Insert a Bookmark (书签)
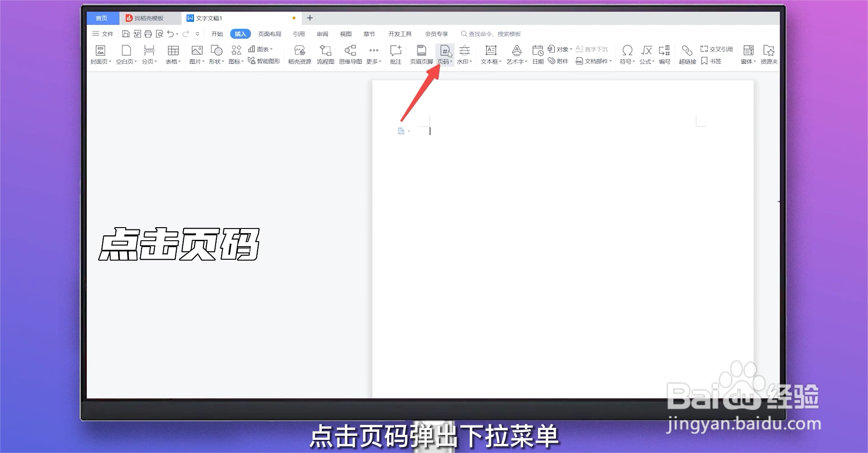The width and height of the screenshot is (868, 453). tap(711, 61)
